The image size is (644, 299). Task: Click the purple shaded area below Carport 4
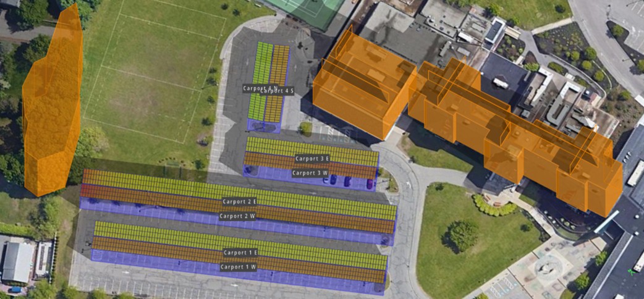coord(263,126)
